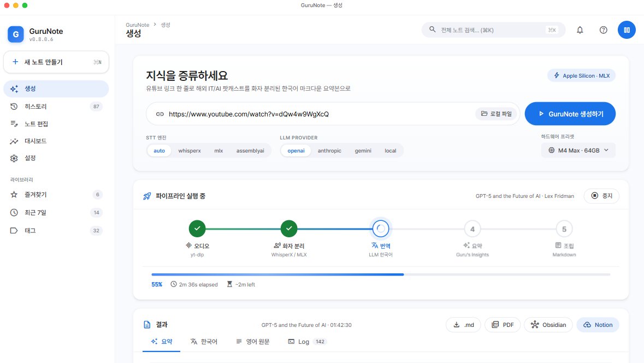644x363 pixels.
Task: Click GuruNote 생성하기 button
Action: coord(570,114)
